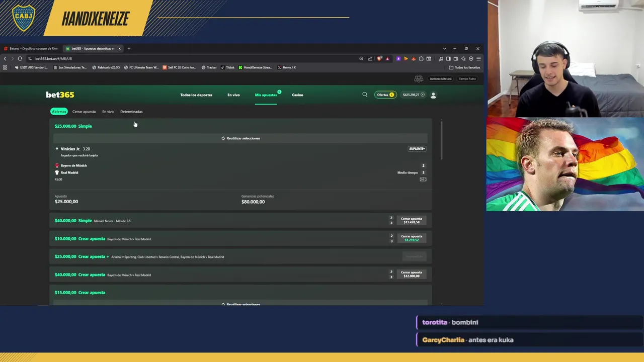The image size is (644, 362).
Task: Open the browser hamburger menu
Action: (478, 59)
